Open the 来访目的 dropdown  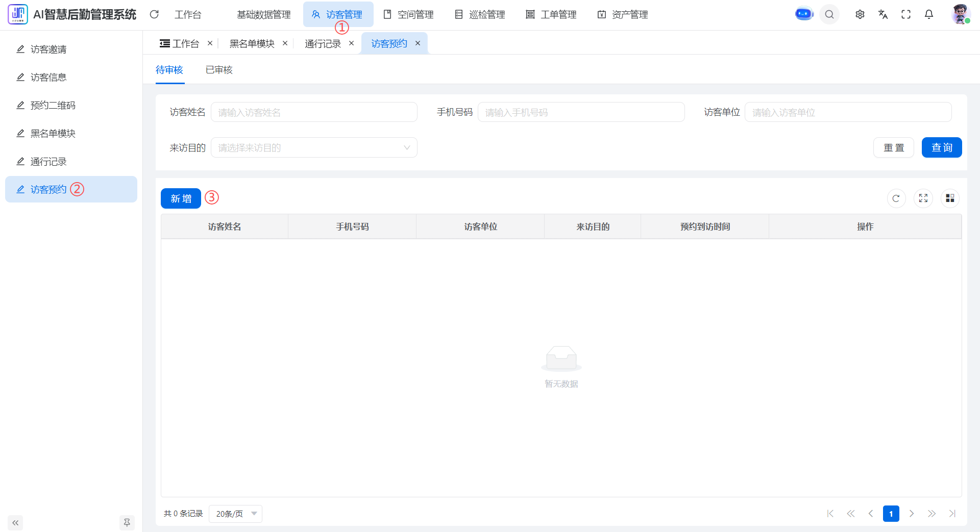tap(314, 148)
